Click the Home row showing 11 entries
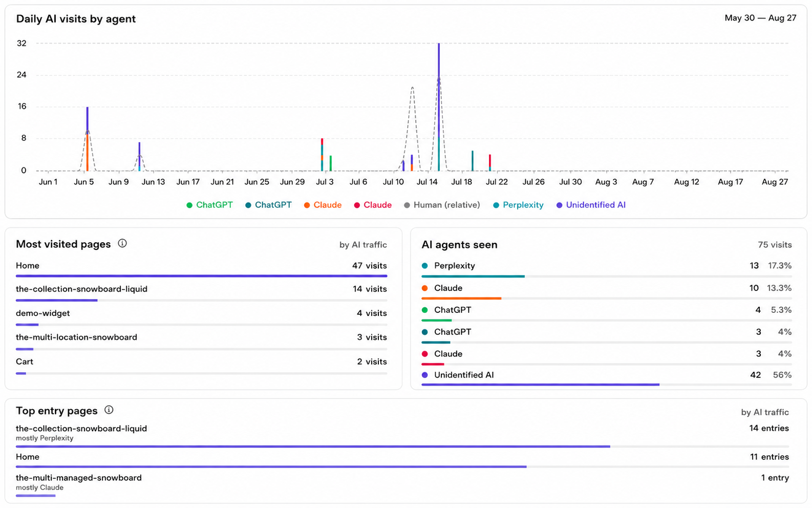The width and height of the screenshot is (812, 508). tap(402, 460)
